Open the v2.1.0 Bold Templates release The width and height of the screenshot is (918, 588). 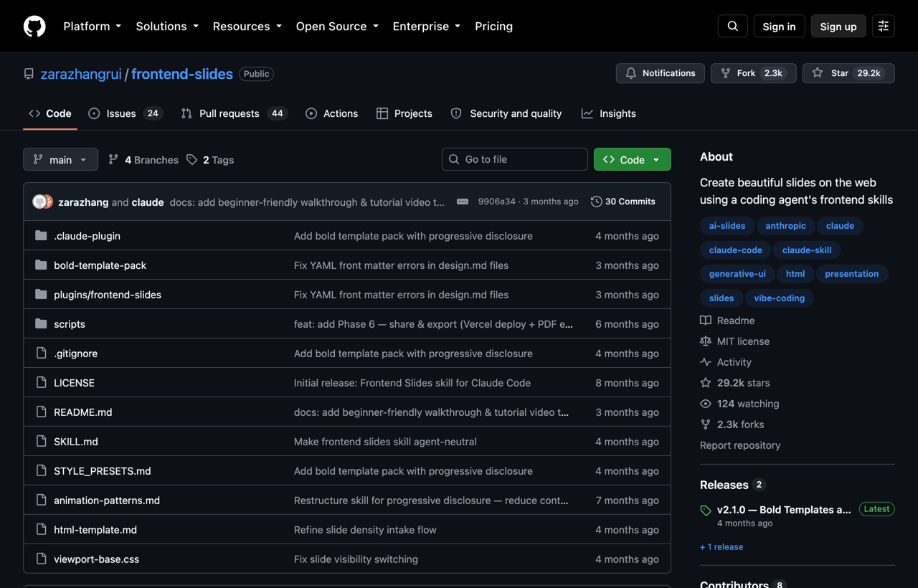point(784,510)
